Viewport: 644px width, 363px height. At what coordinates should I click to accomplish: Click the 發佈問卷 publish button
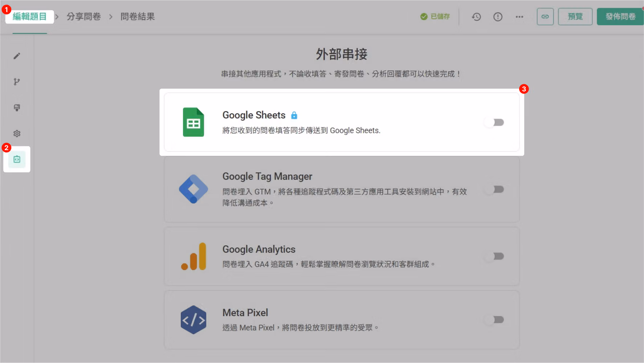click(620, 17)
